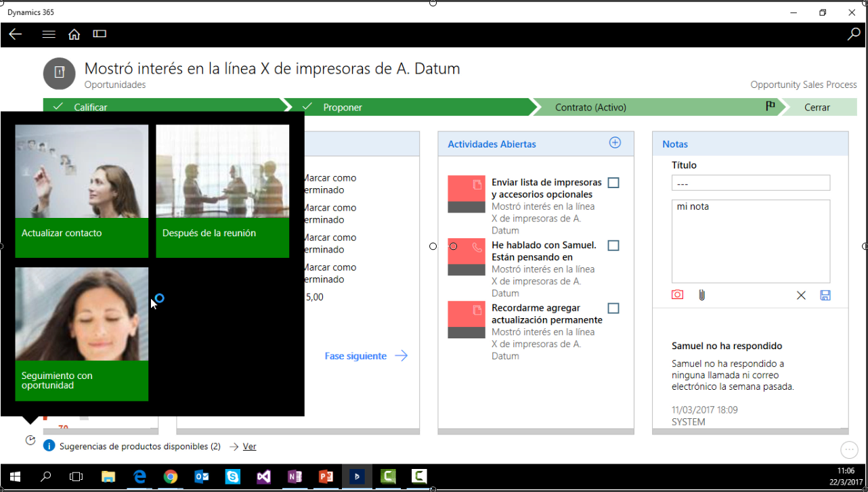Click the search magnifier icon
This screenshot has width=868, height=492.
tap(853, 34)
